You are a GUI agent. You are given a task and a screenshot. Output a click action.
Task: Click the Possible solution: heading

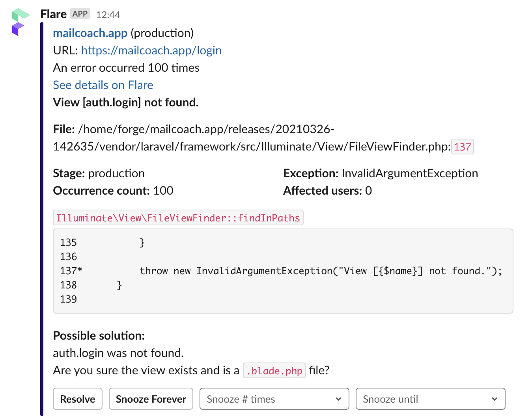coord(99,336)
